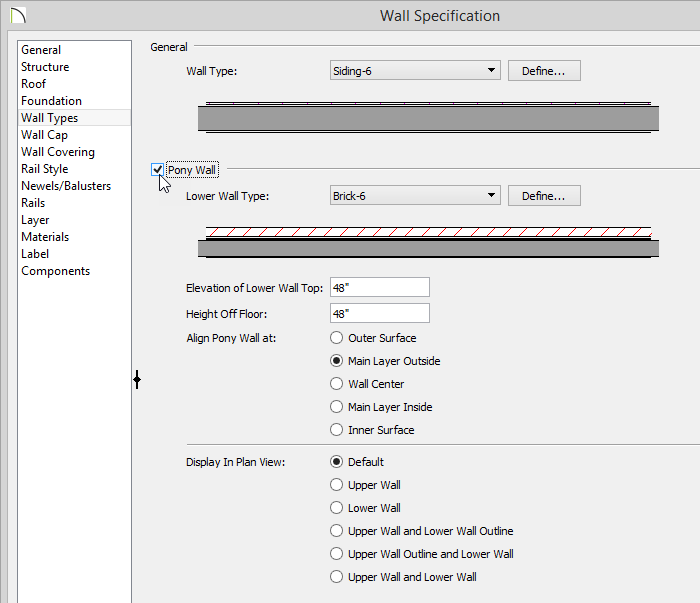Open the Newels/Balusters panel
Viewport: 700px width, 603px height.
pyautogui.click(x=74, y=186)
